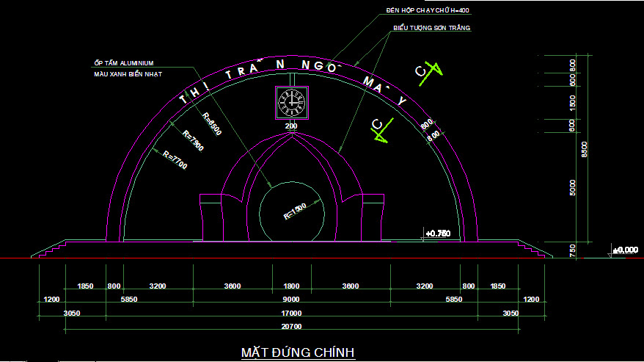
Task: Select the +0.750 elevation marker
Action: tap(437, 234)
